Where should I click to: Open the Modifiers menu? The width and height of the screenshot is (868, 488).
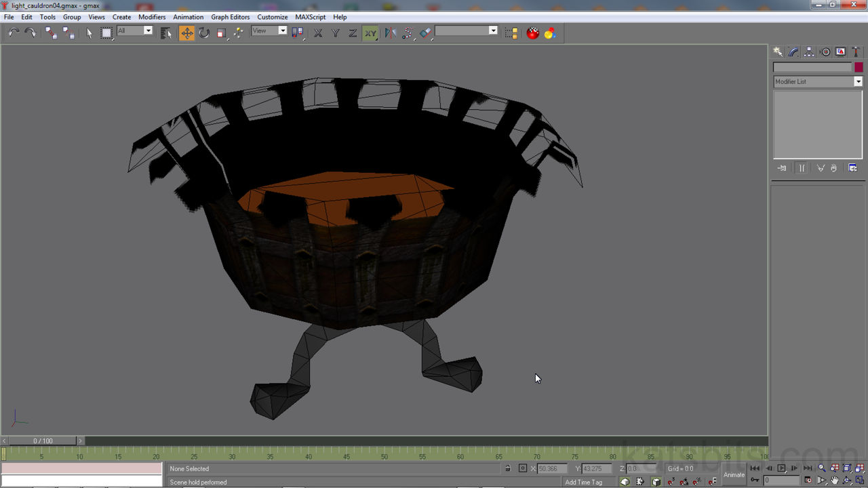[x=152, y=17]
